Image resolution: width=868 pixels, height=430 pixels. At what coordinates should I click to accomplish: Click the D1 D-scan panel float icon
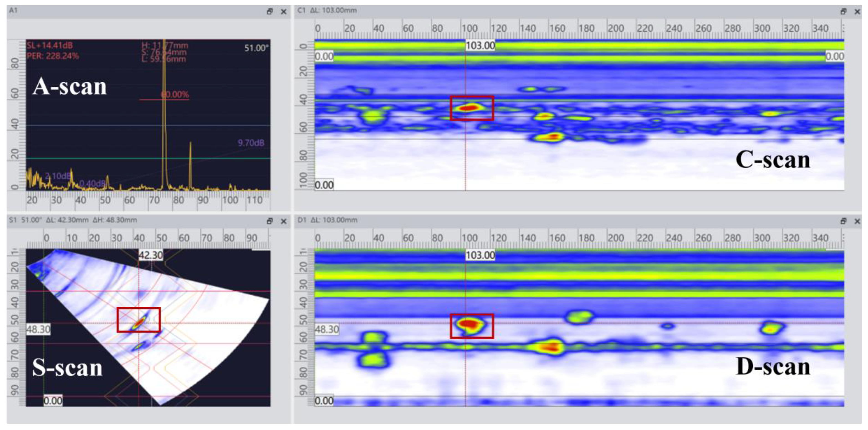pyautogui.click(x=843, y=221)
